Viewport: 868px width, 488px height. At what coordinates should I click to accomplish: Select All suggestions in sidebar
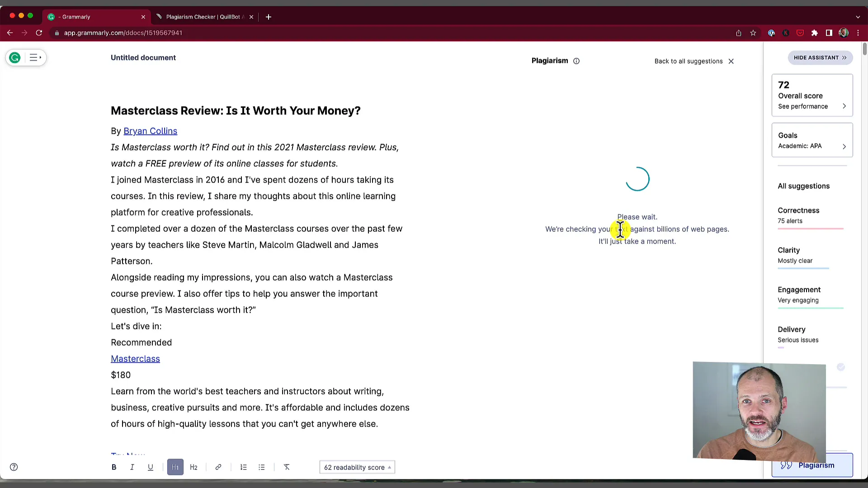803,186
